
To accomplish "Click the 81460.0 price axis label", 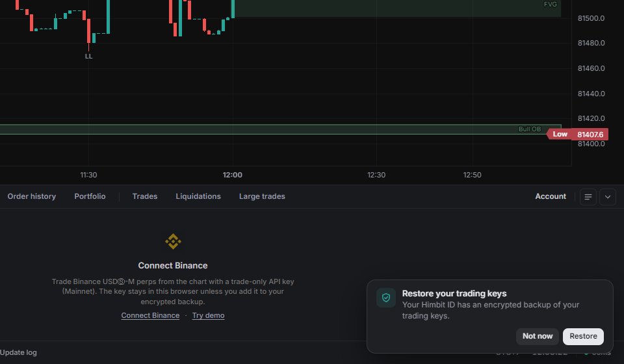I will 591,68.
